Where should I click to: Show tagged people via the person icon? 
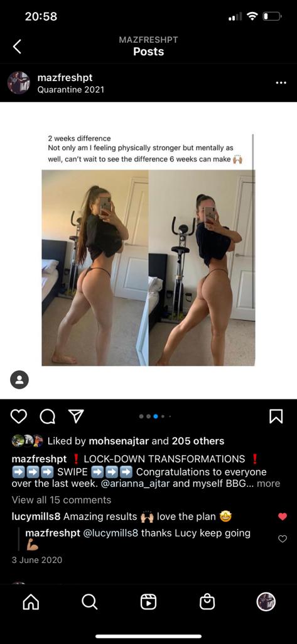[x=19, y=379]
